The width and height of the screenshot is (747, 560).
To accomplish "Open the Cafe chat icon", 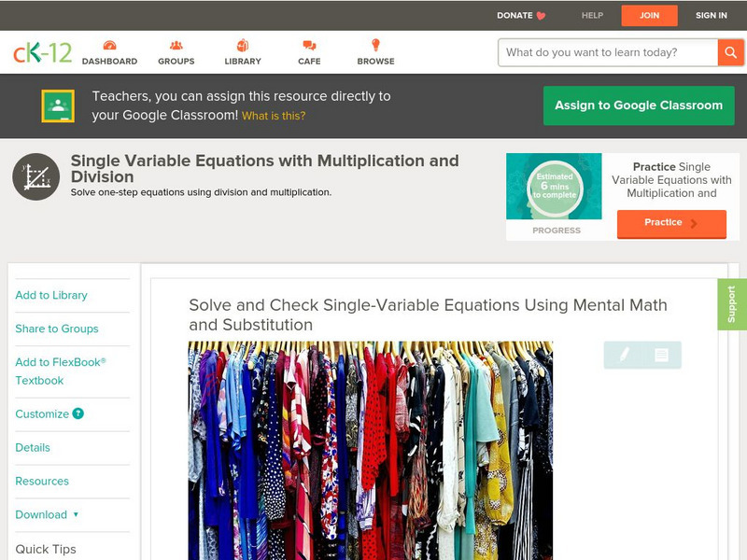I will pyautogui.click(x=309, y=46).
